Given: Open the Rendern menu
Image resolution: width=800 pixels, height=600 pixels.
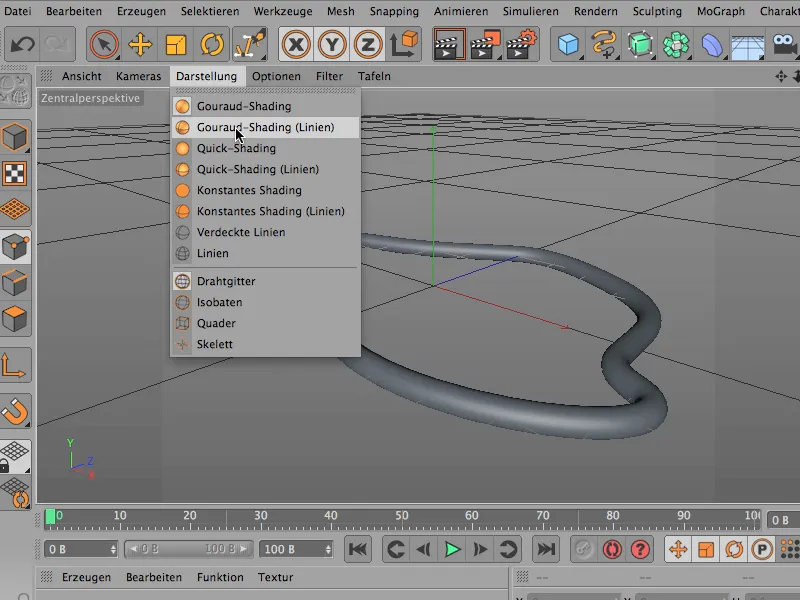Looking at the screenshot, I should [x=595, y=11].
